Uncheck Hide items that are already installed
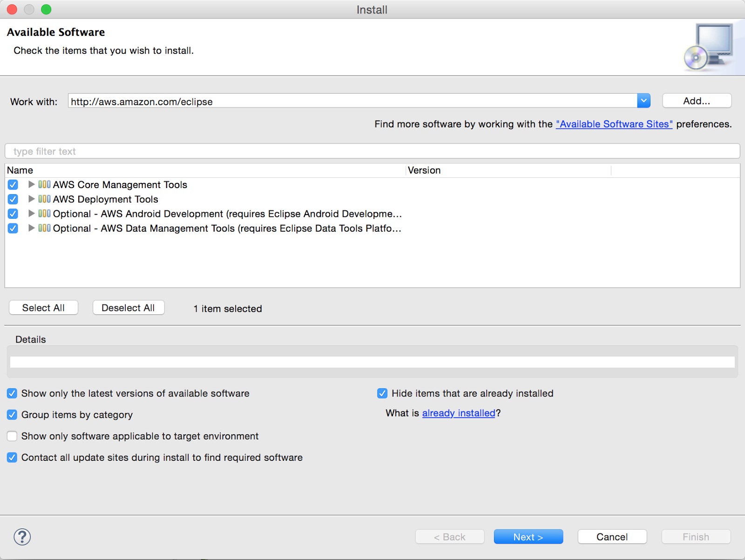This screenshot has width=745, height=560. 382,393
